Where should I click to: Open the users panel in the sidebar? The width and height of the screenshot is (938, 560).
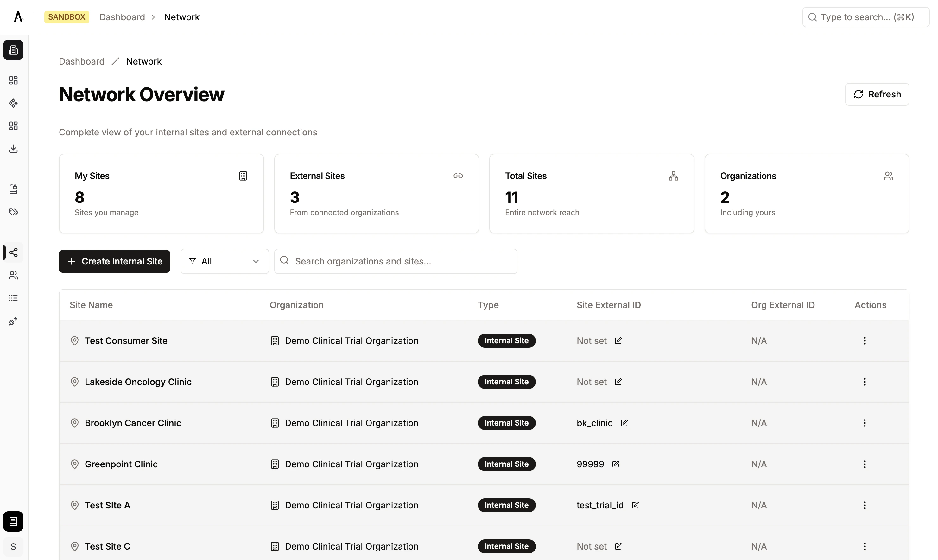[13, 276]
